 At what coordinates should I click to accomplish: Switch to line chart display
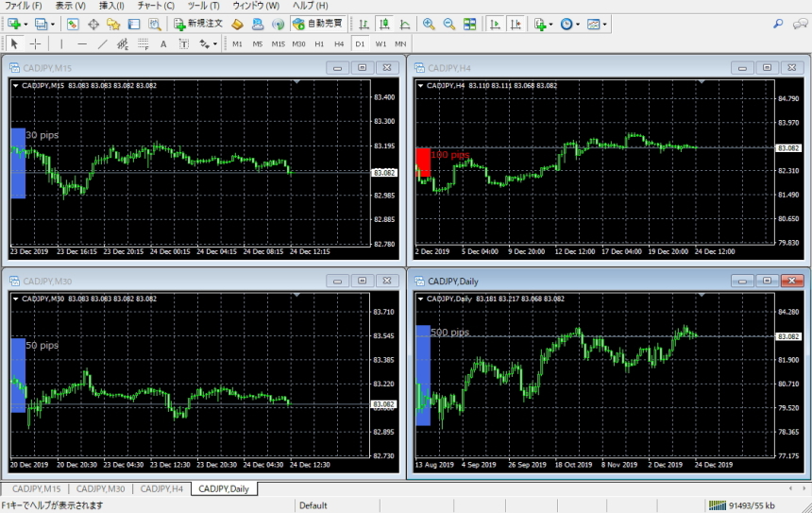click(405, 24)
